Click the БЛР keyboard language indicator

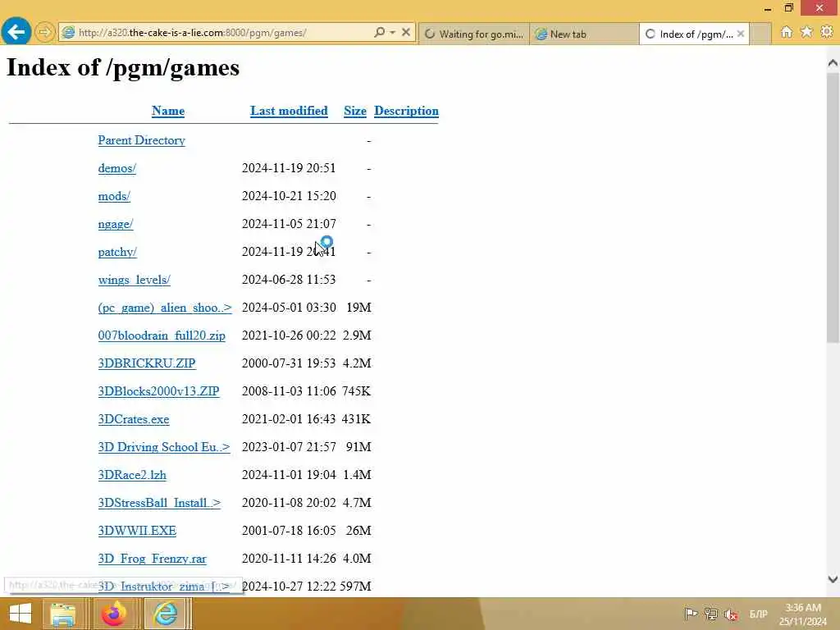click(758, 614)
